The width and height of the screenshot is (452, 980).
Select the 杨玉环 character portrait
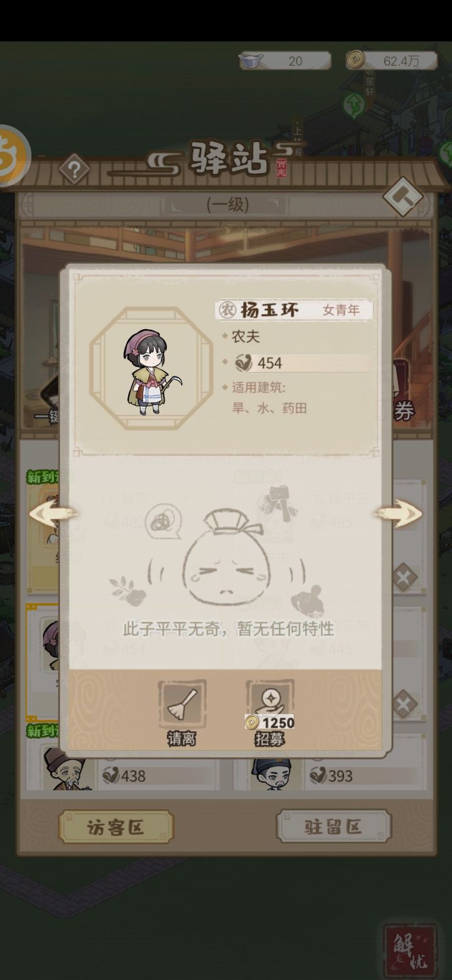(151, 369)
